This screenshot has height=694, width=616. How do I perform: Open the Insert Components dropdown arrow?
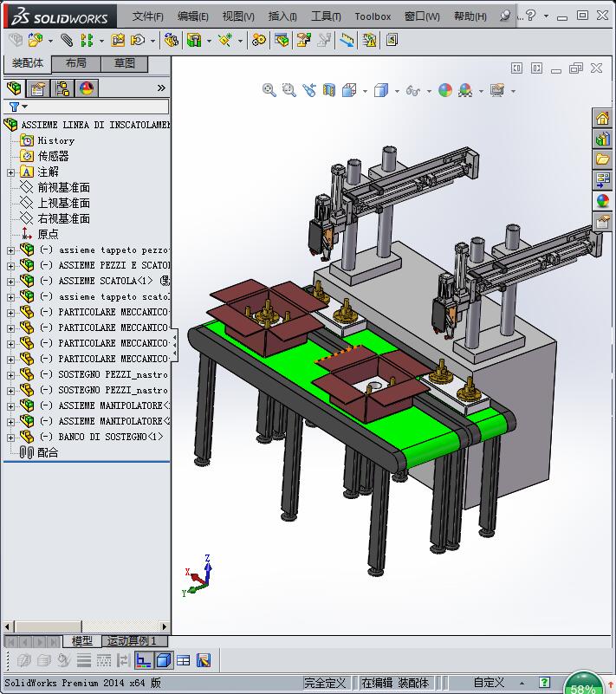[50, 42]
